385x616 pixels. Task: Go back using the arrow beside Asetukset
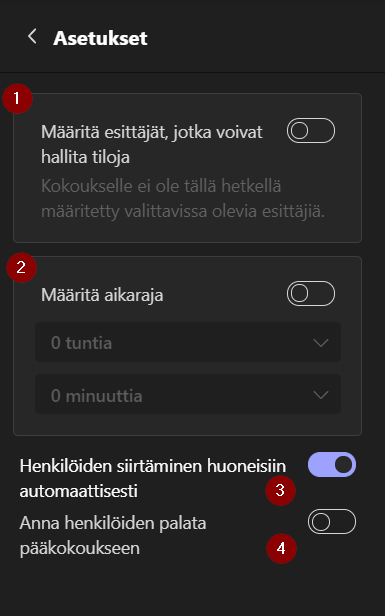(x=32, y=37)
